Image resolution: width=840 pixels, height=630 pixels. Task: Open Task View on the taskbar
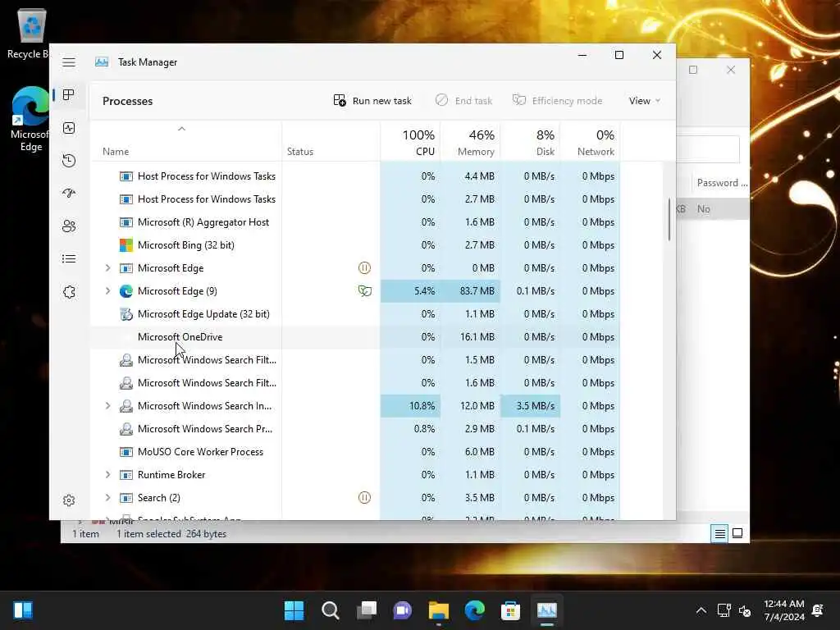tap(367, 610)
